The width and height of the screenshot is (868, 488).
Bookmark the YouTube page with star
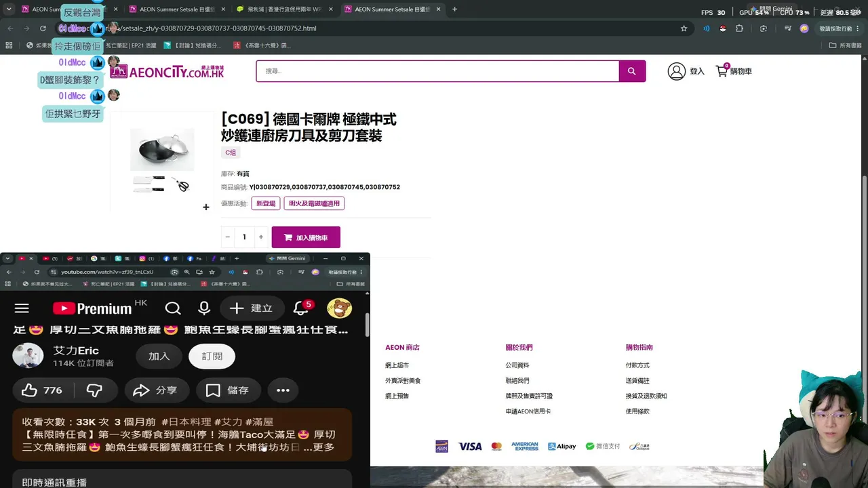pos(212,272)
